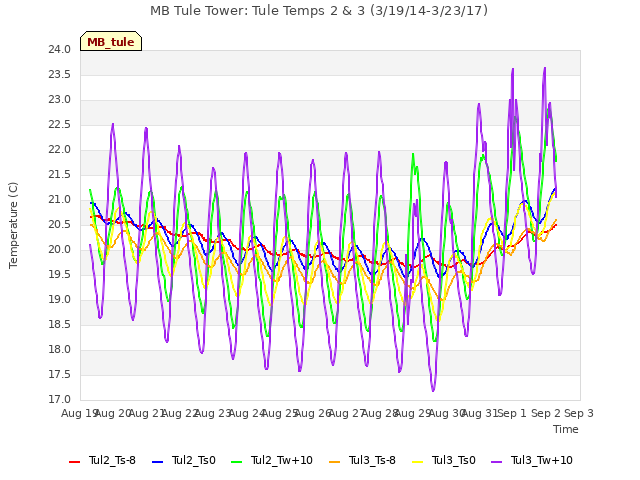Image resolution: width=640 pixels, height=480 pixels.
Task: Click the Temperature (C) axis label
Action: click(13, 225)
